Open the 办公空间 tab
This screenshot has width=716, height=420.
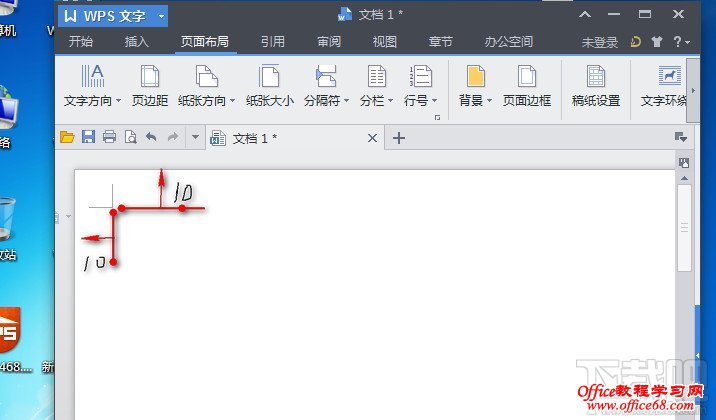point(509,42)
